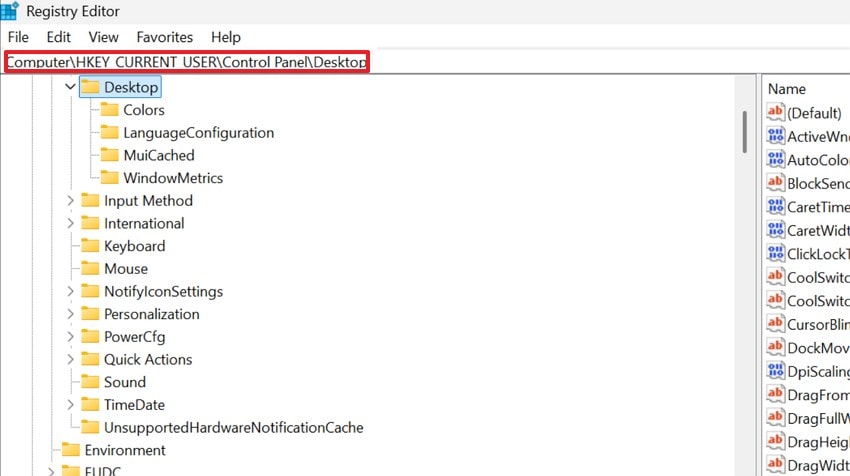Select the DragHeig value name
Image resolution: width=850 pixels, height=476 pixels.
point(819,442)
